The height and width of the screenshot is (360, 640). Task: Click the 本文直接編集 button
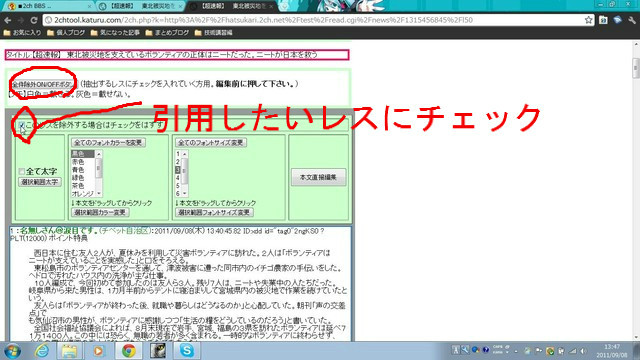coord(318,177)
